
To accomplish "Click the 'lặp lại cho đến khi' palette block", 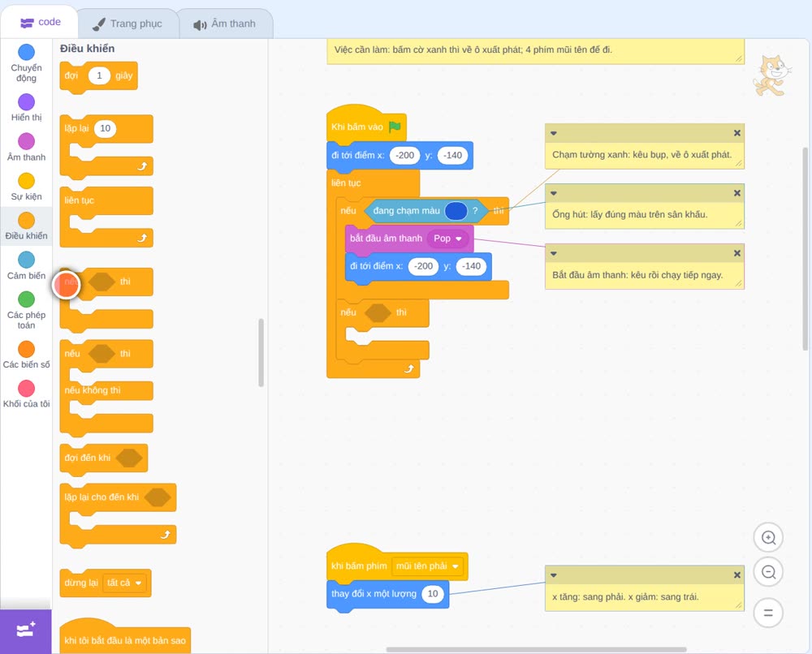I will (x=118, y=515).
